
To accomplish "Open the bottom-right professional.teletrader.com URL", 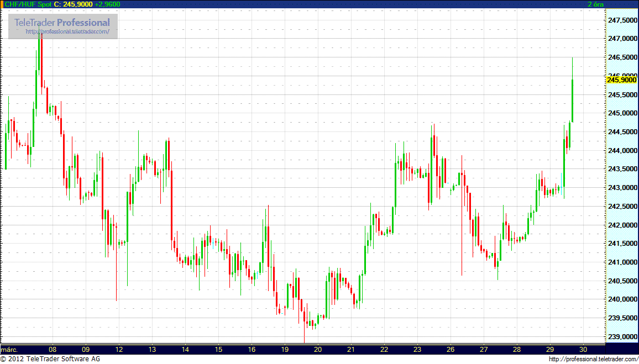I will coord(593,359).
